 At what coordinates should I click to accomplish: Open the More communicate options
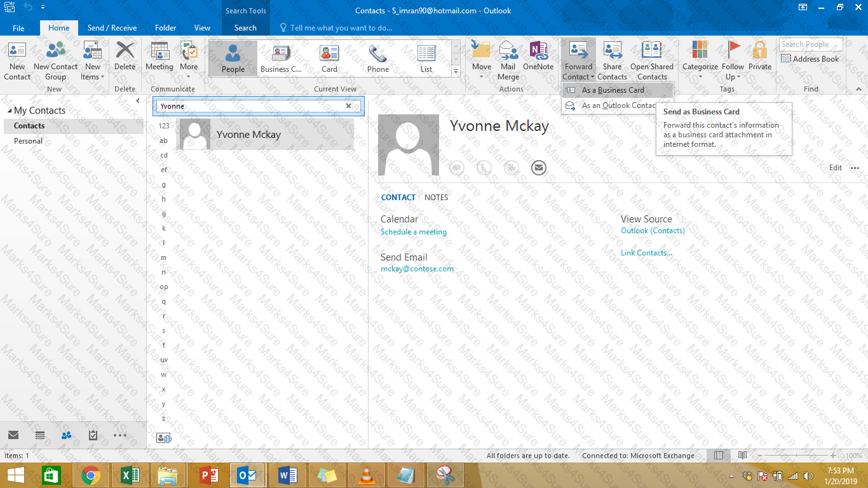pos(189,61)
